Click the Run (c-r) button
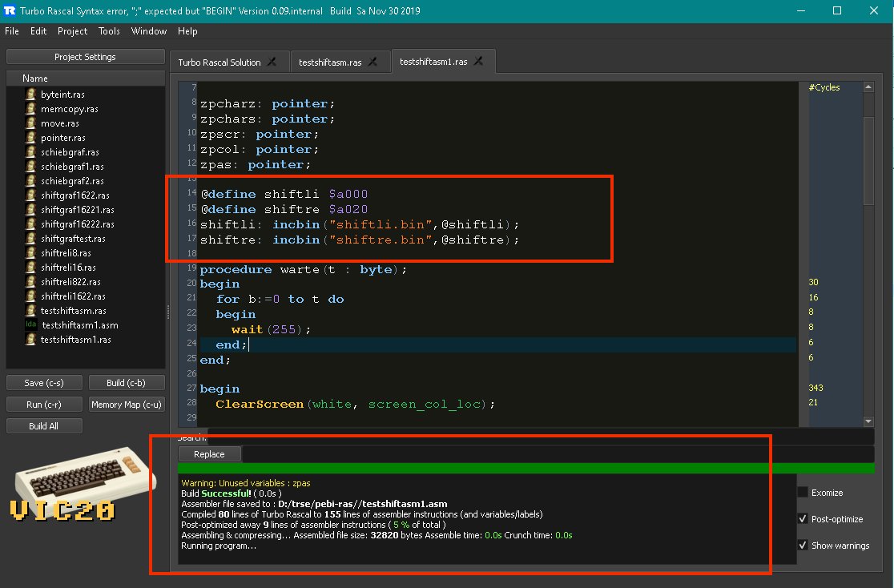Screen dimensions: 894x588 pos(44,405)
